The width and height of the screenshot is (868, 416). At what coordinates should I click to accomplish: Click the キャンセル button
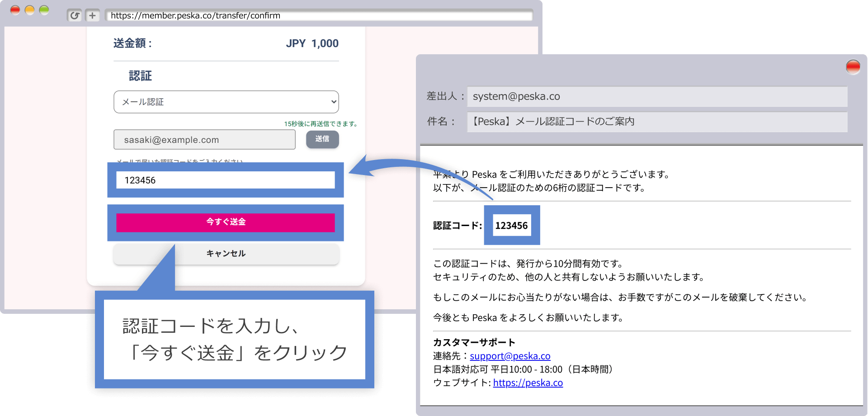(226, 254)
